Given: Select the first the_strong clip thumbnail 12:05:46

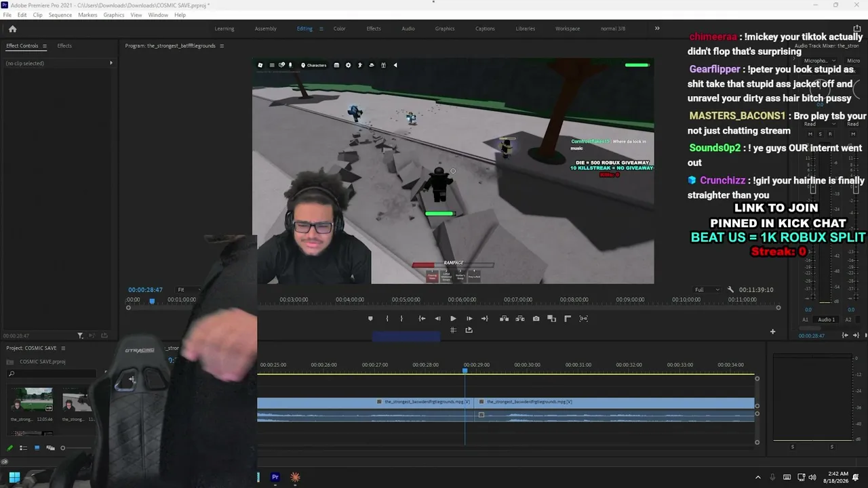Looking at the screenshot, I should click(x=32, y=400).
